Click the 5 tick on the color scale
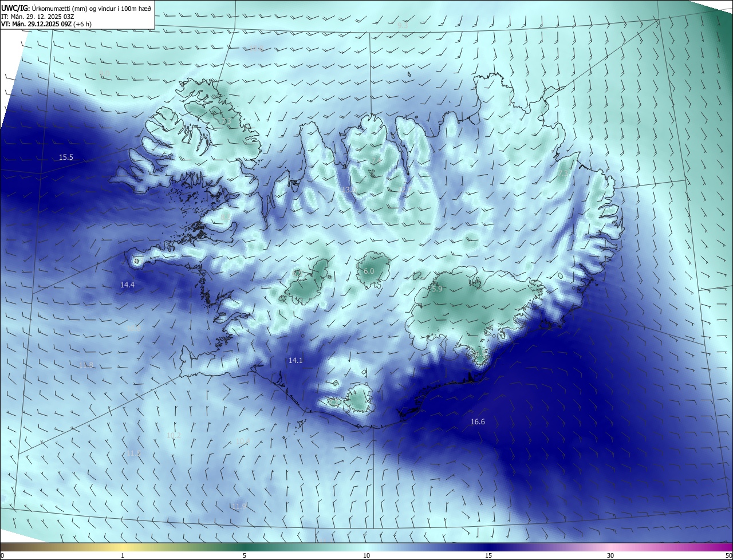 (245, 555)
